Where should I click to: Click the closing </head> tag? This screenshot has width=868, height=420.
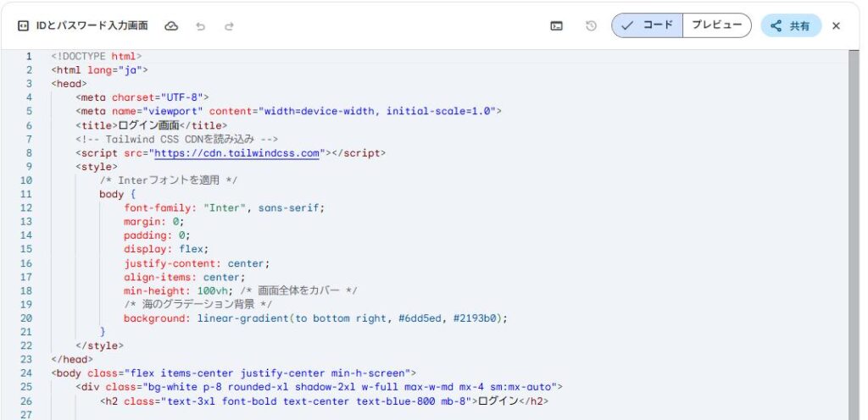pos(72,359)
